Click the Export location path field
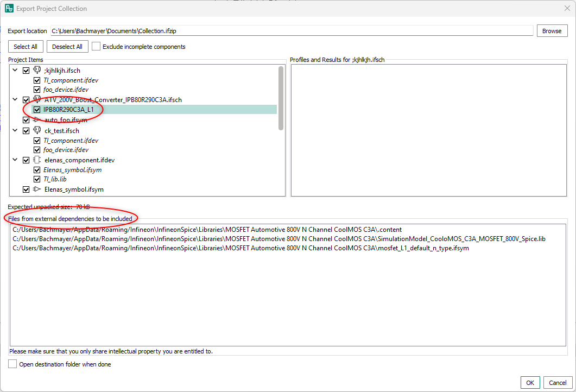 pyautogui.click(x=292, y=31)
